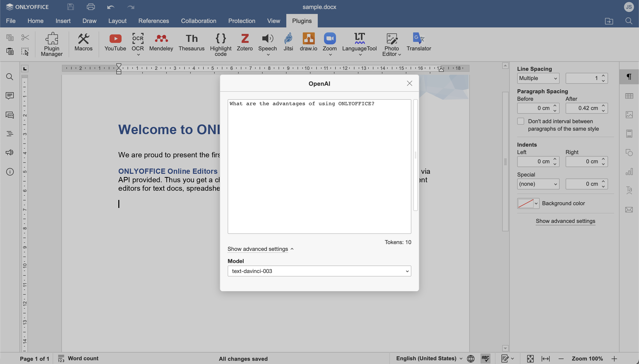This screenshot has height=364, width=639.
Task: Open the Special indent dropdown
Action: (x=538, y=184)
